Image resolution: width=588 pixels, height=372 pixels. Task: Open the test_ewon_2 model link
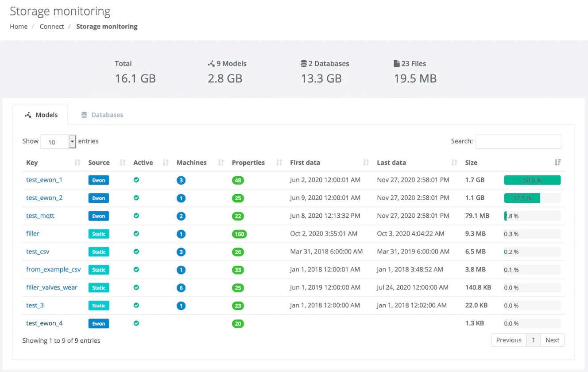pos(44,198)
